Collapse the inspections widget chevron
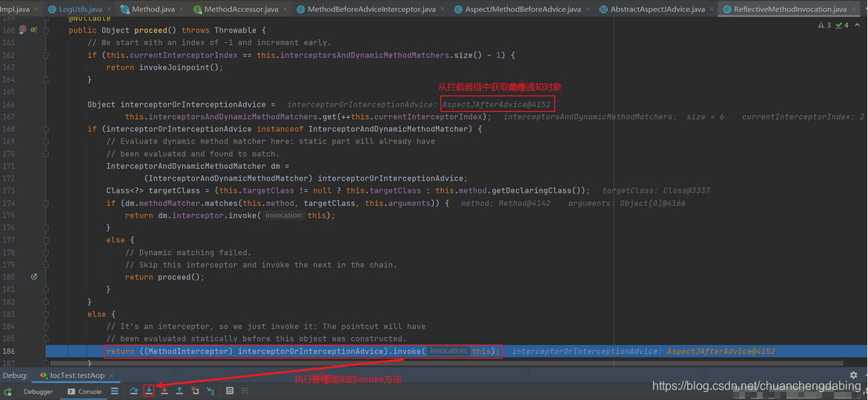 click(x=856, y=25)
